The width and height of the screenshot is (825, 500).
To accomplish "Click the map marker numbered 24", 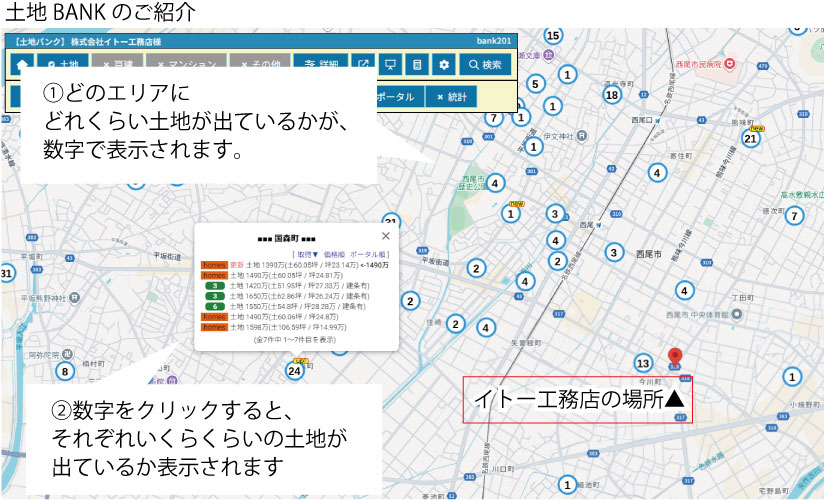I will coord(294,371).
